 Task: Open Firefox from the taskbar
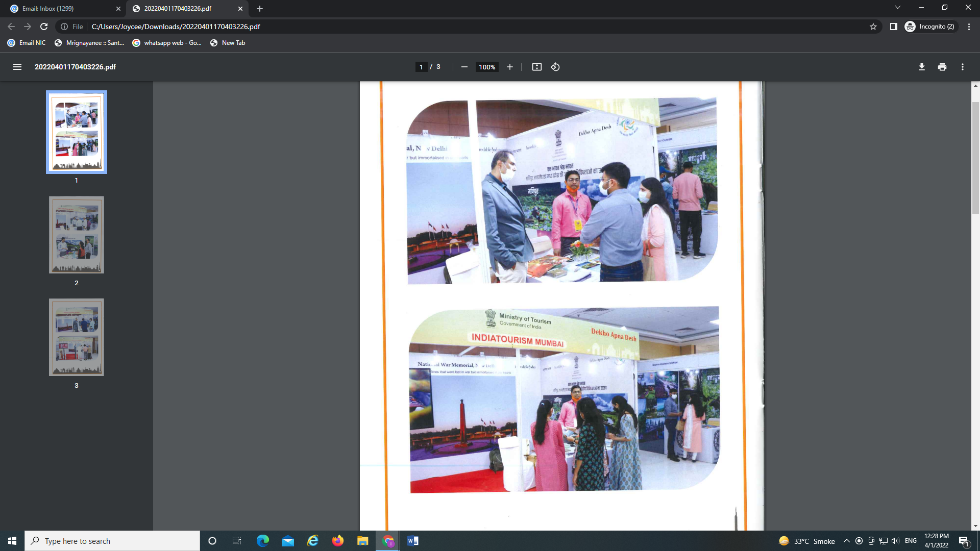tap(338, 541)
